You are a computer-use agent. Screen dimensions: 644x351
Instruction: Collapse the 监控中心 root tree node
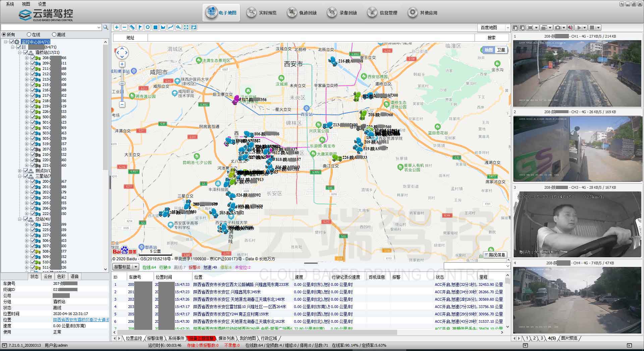(x=6, y=42)
